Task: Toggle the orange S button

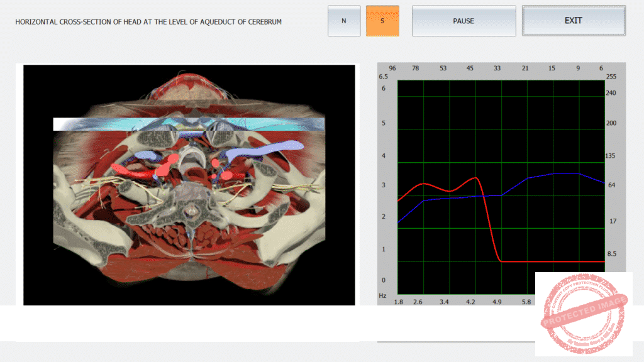Action: click(x=382, y=21)
